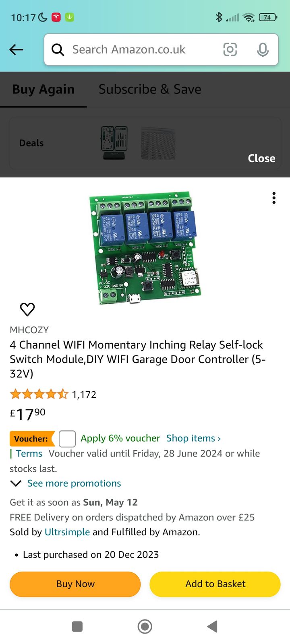Tap the Buy Now button
This screenshot has height=644, width=290.
point(75,584)
